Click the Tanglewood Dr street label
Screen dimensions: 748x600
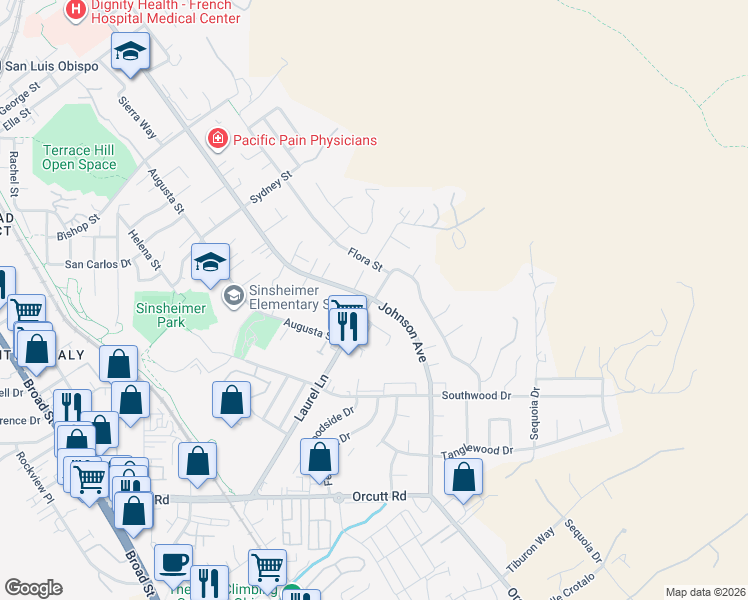(x=477, y=451)
